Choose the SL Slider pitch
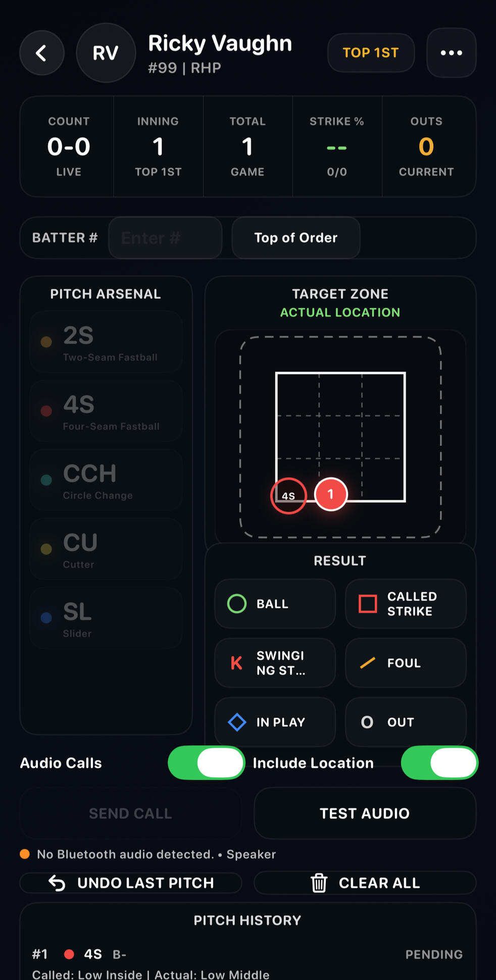This screenshot has height=980, width=496. point(106,618)
